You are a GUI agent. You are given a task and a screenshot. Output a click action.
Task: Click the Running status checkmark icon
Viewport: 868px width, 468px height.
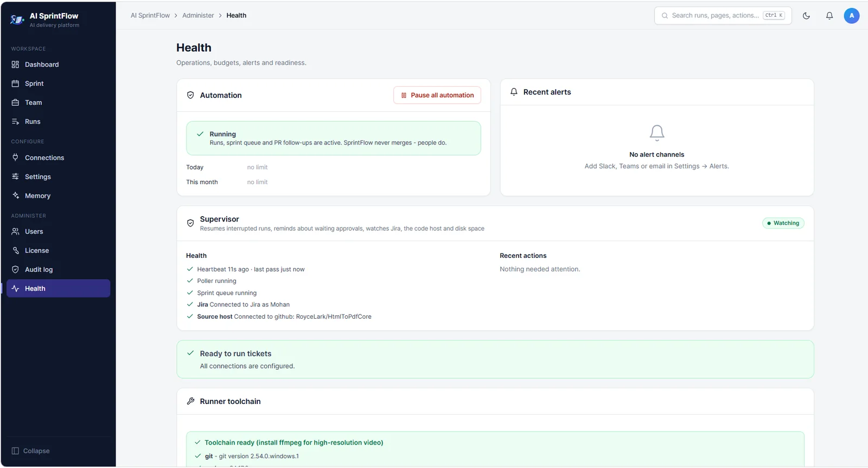pos(200,134)
